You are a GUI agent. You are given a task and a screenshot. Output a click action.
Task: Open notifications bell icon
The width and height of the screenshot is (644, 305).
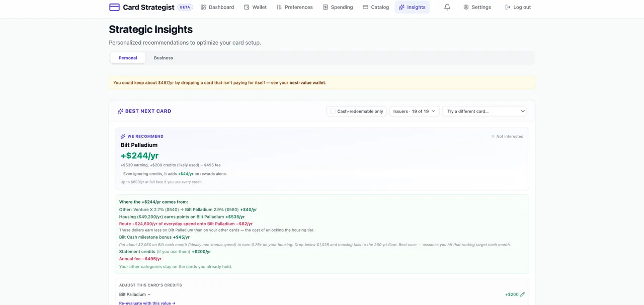pyautogui.click(x=447, y=7)
